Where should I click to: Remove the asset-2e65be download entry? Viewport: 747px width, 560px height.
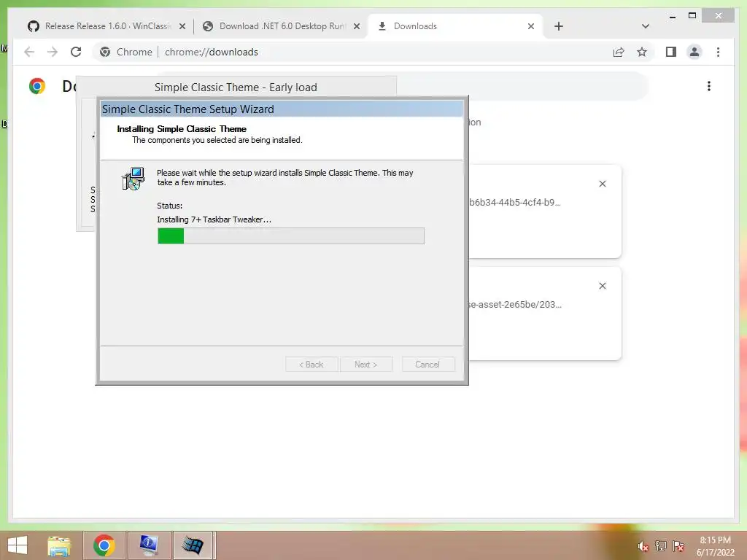click(602, 286)
